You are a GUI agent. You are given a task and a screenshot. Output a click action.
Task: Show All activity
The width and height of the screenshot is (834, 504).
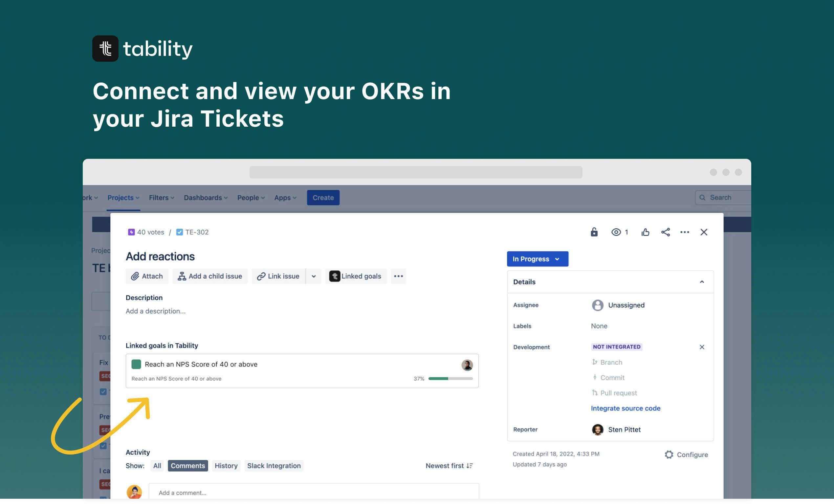[x=157, y=465]
